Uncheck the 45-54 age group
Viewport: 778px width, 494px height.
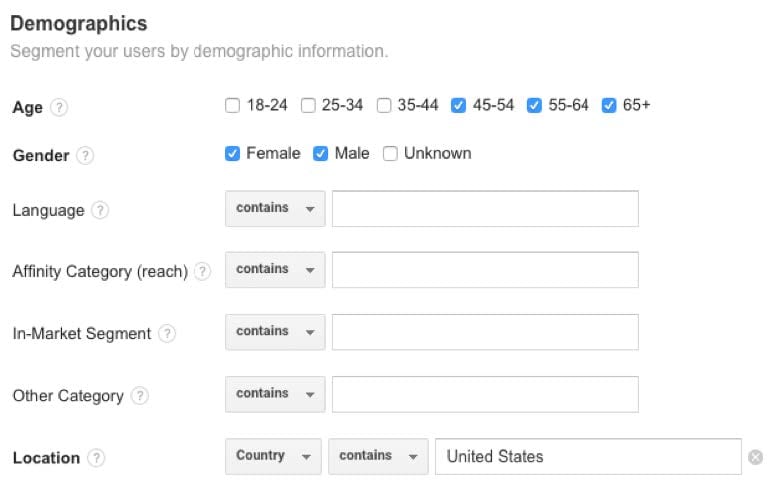click(459, 105)
